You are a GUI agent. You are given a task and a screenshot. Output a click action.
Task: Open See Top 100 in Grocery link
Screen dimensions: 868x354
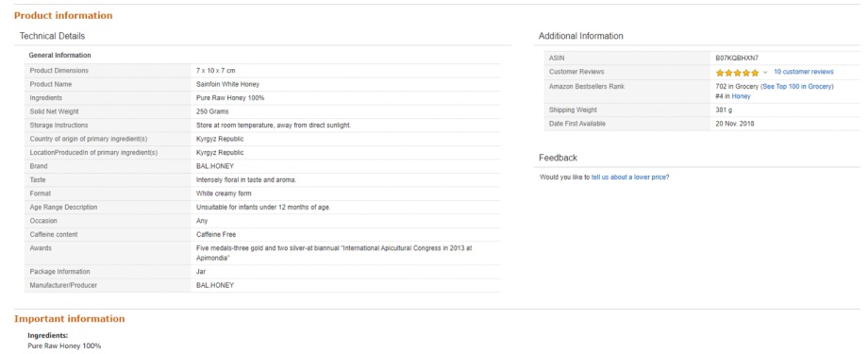(x=797, y=87)
